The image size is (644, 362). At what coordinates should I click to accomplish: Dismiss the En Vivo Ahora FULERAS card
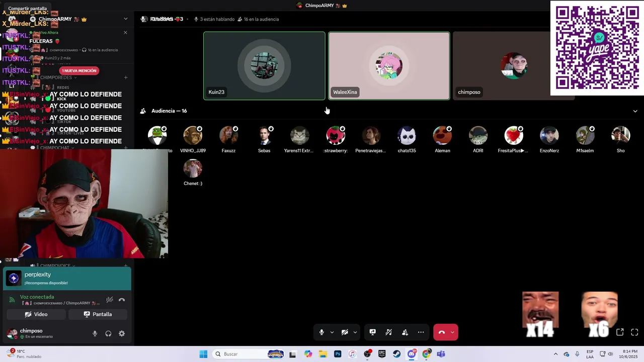125,33
